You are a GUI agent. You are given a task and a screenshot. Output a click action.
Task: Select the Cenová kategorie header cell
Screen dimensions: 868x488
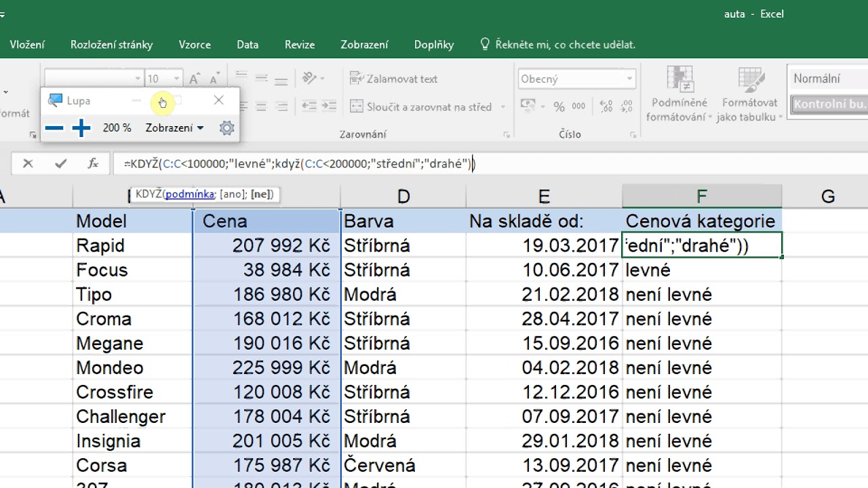tap(702, 221)
